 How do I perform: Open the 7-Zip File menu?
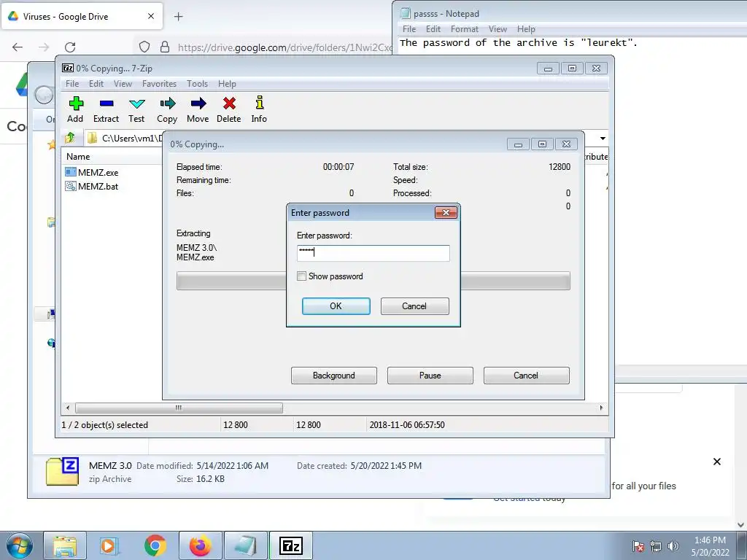click(72, 84)
